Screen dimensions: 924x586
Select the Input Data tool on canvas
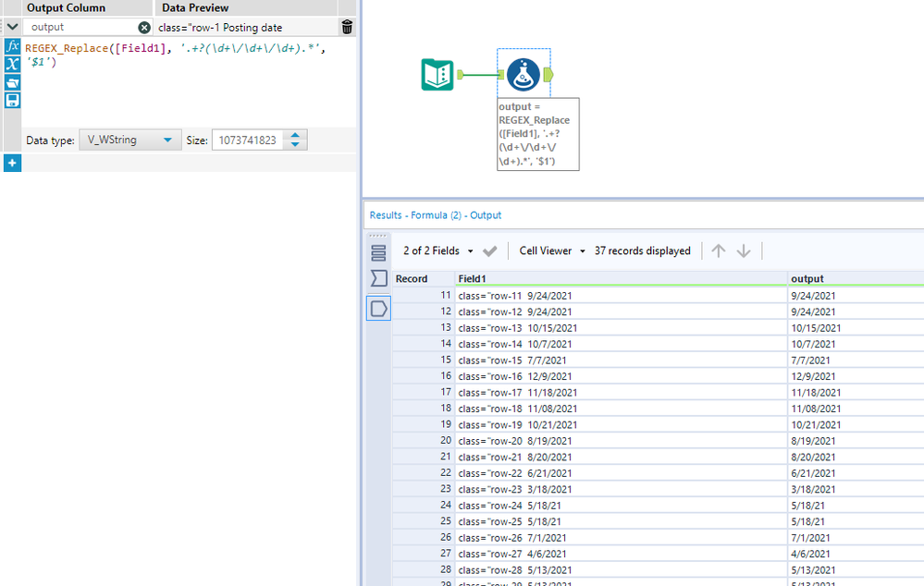[437, 75]
